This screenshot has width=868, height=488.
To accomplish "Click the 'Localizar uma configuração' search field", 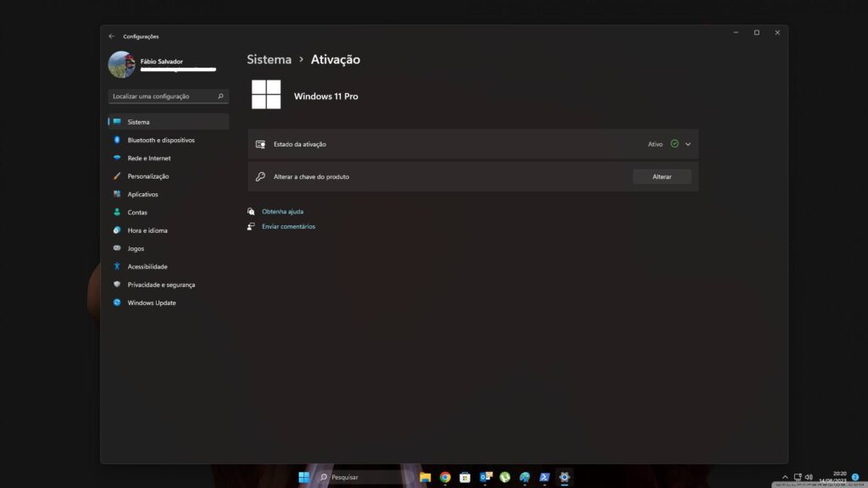I will point(169,97).
